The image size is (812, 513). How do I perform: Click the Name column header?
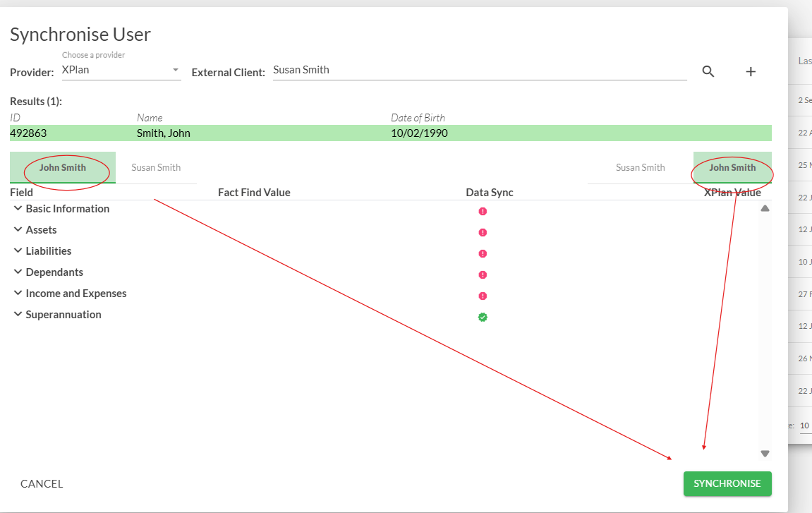click(150, 118)
